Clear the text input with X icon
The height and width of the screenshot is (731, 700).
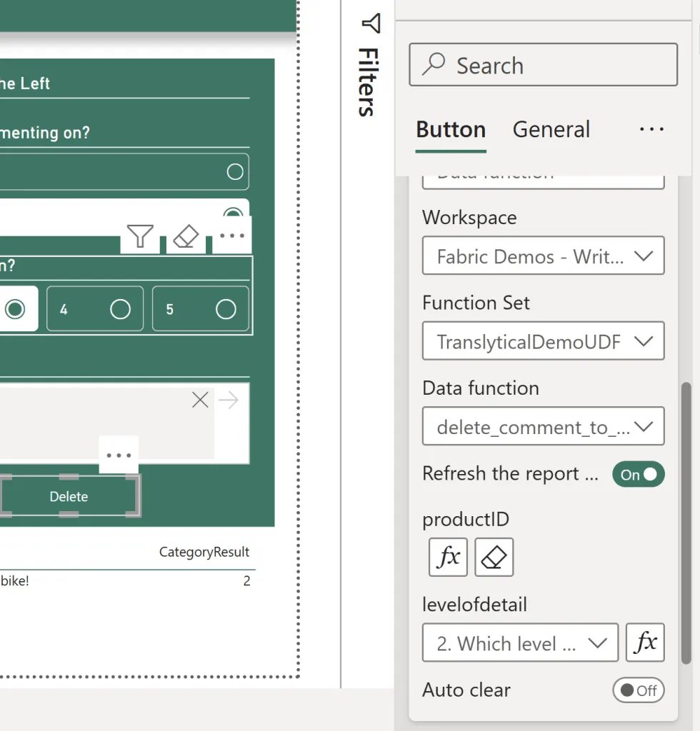[x=201, y=400]
